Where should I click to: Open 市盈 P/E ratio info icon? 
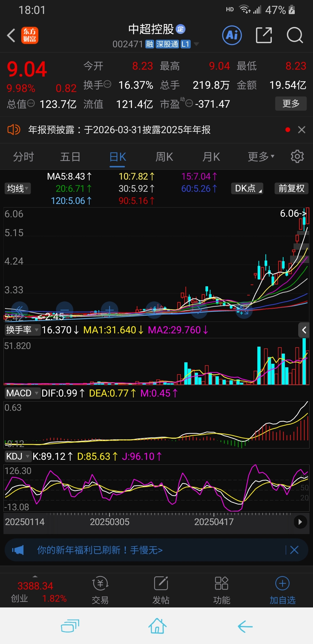click(189, 103)
